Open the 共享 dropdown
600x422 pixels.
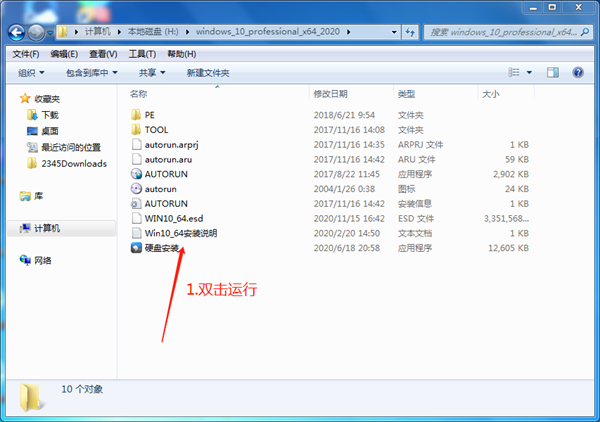click(x=152, y=73)
